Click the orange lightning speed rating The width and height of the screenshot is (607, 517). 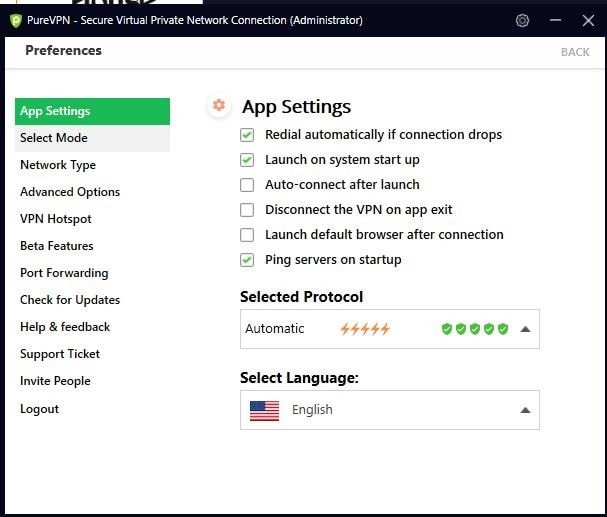365,329
